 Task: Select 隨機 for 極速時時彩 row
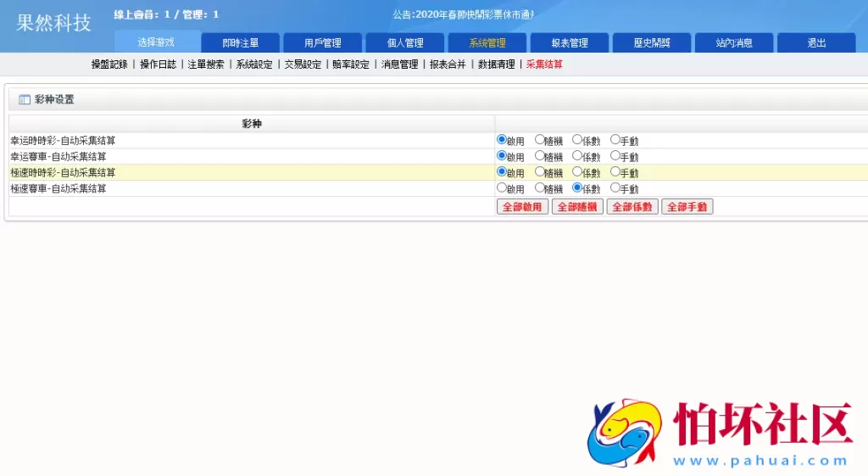[x=540, y=171]
